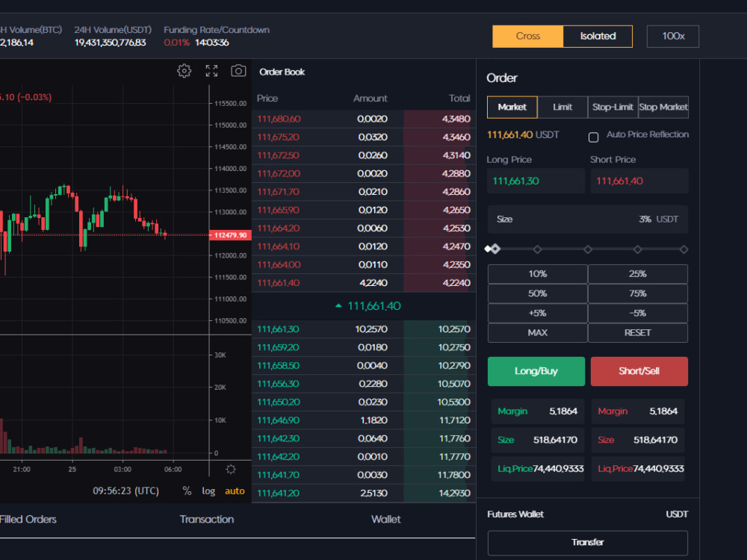Switch to Market order tab
747x560 pixels.
512,107
